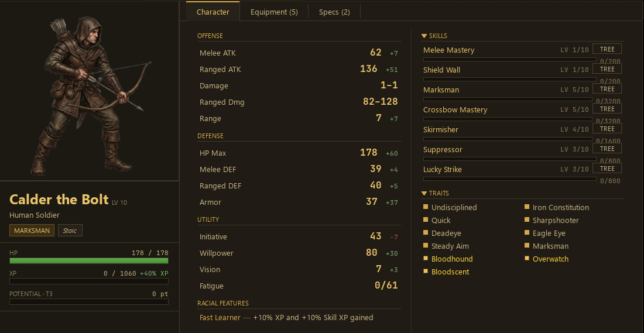644x333 pixels.
Task: Open the Lucky Strike skill tree
Action: (607, 169)
